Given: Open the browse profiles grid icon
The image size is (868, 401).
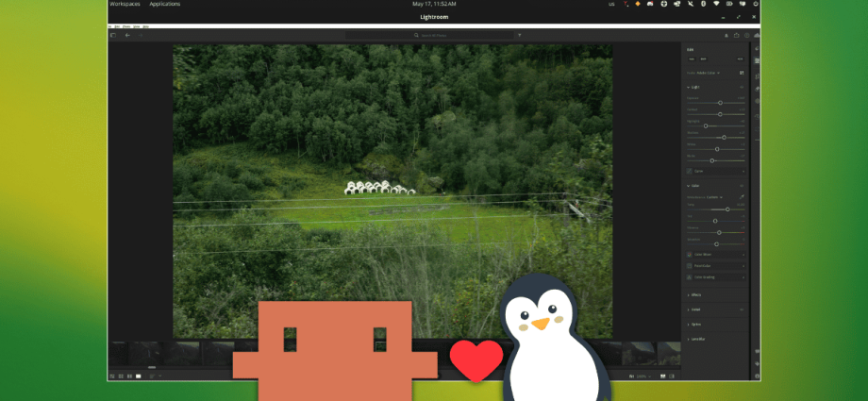Looking at the screenshot, I should [742, 73].
